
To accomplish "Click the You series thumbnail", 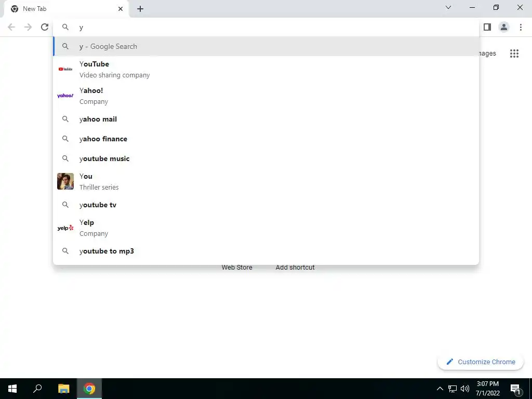I will 65,181.
